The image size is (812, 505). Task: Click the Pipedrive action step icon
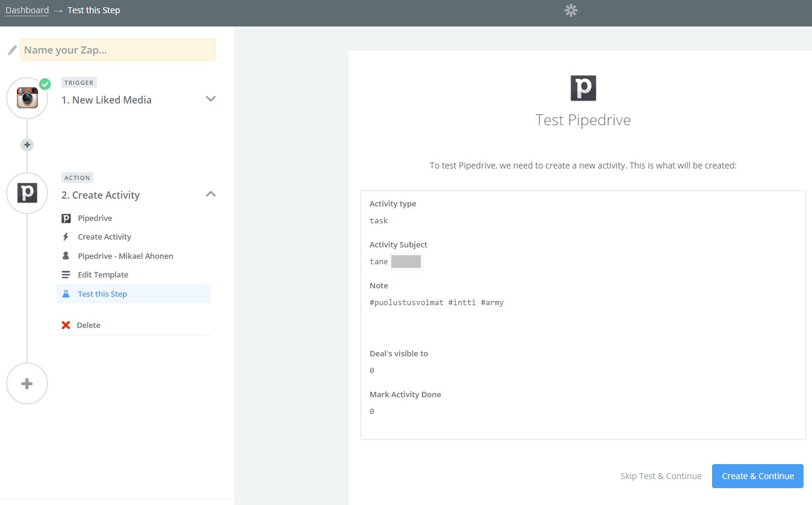click(x=27, y=193)
